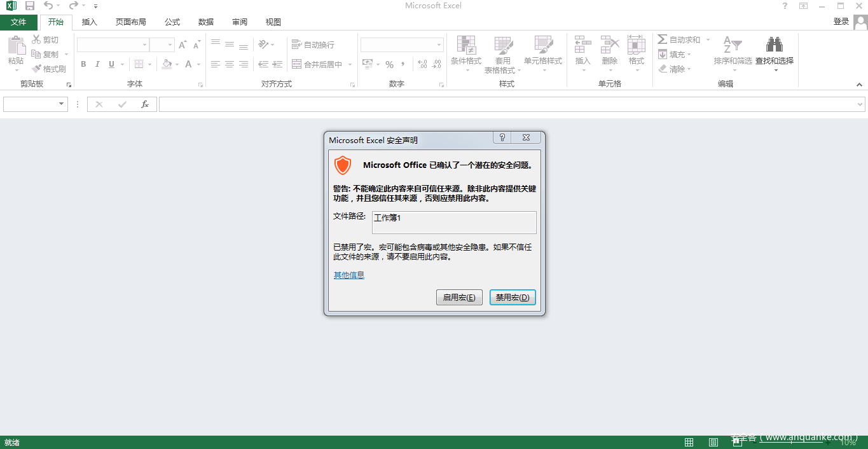The image size is (868, 449).
Task: Toggle top vertical alignment
Action: point(216,45)
